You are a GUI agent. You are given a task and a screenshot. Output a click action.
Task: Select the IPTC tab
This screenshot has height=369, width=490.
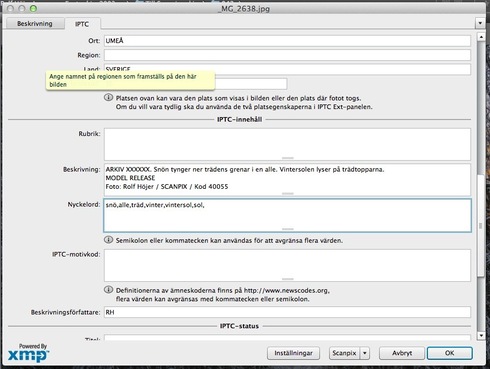pyautogui.click(x=82, y=24)
